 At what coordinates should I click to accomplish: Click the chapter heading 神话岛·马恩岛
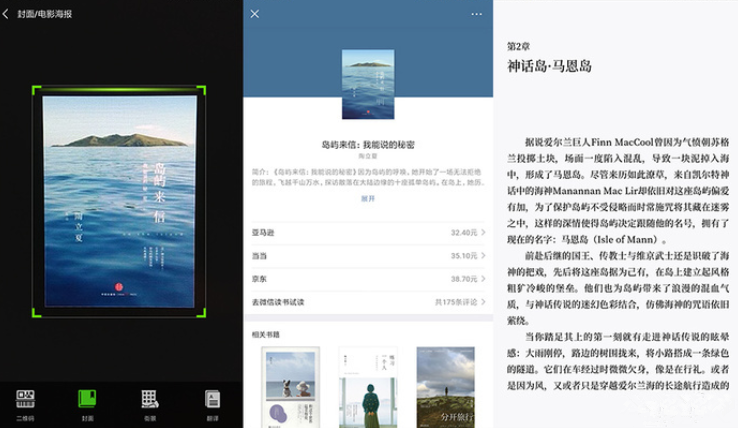point(549,66)
